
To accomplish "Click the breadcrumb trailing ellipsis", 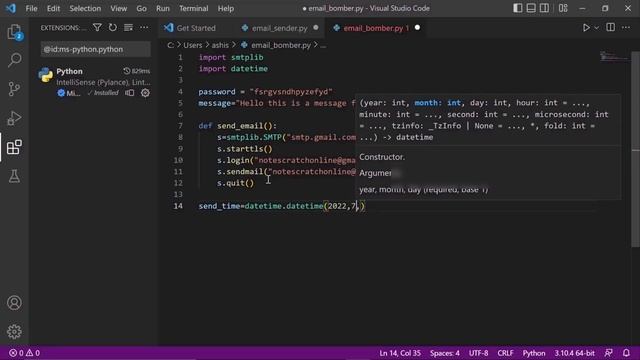I will [323, 45].
